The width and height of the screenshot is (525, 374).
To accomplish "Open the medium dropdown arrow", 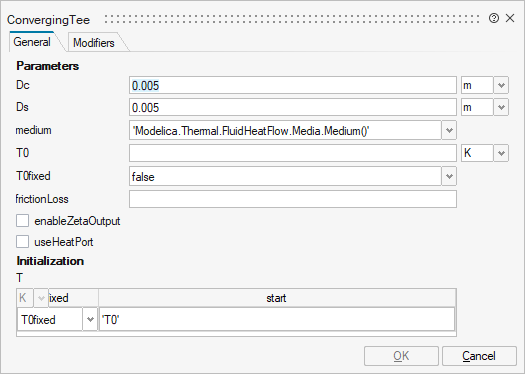I will pos(449,130).
